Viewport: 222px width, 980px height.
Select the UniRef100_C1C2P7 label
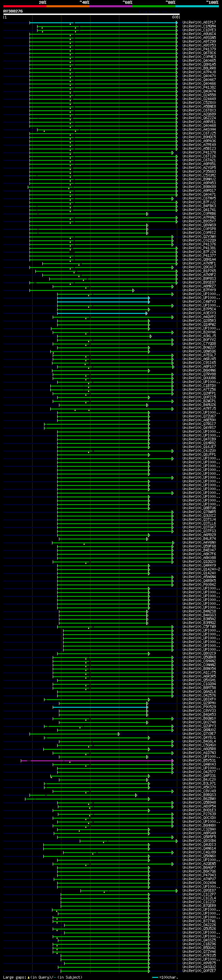tap(199, 894)
